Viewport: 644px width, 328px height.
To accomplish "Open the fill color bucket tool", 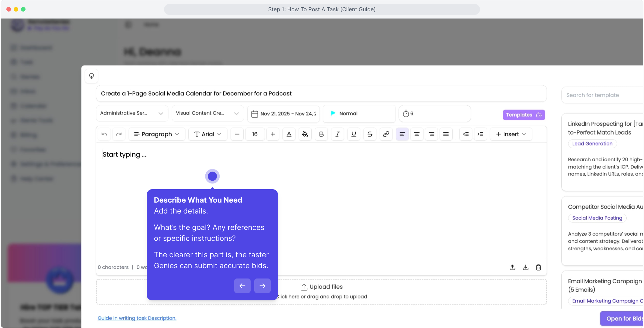I will (305, 134).
